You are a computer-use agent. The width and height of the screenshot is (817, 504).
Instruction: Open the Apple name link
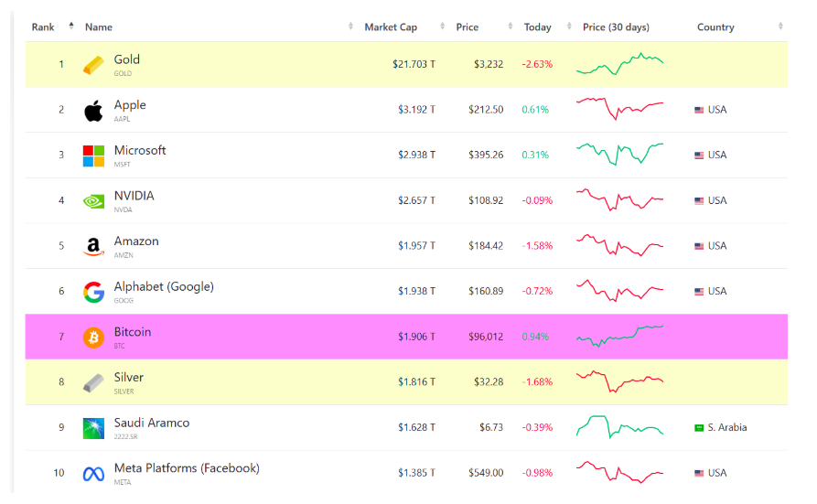[x=130, y=105]
